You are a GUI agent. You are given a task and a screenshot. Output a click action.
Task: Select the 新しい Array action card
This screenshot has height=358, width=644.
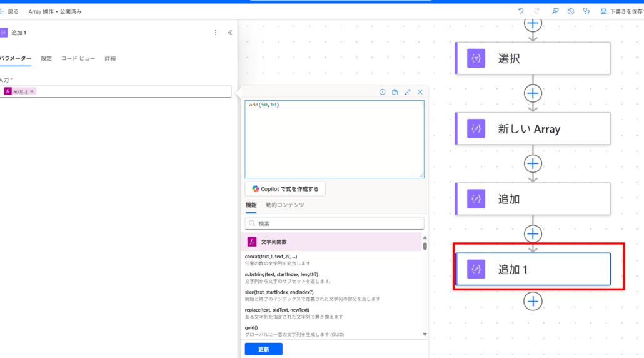(533, 129)
